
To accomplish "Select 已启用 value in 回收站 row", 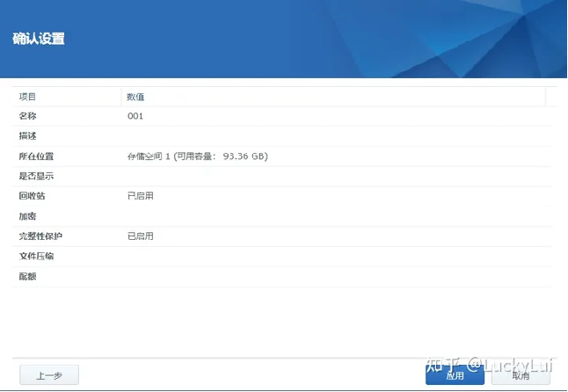I will click(x=141, y=196).
